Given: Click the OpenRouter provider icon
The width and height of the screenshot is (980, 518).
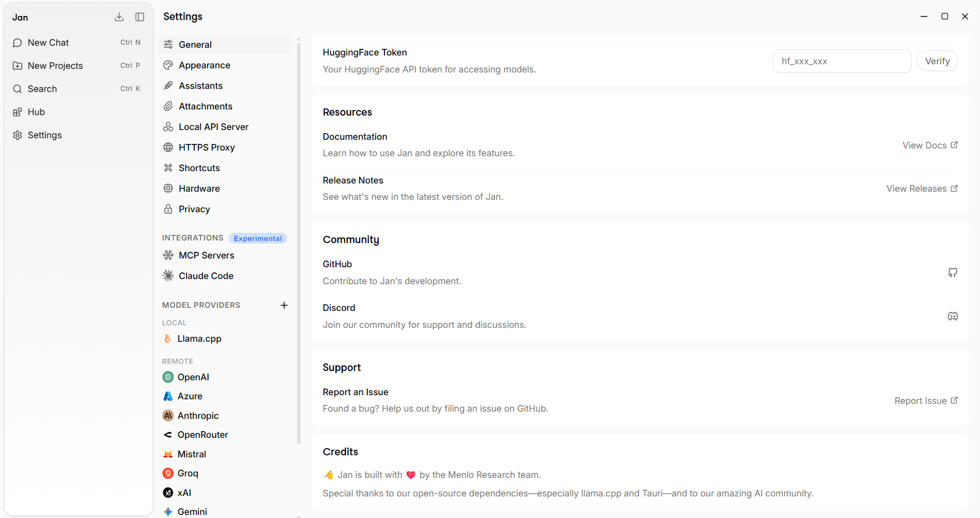Looking at the screenshot, I should tap(168, 435).
